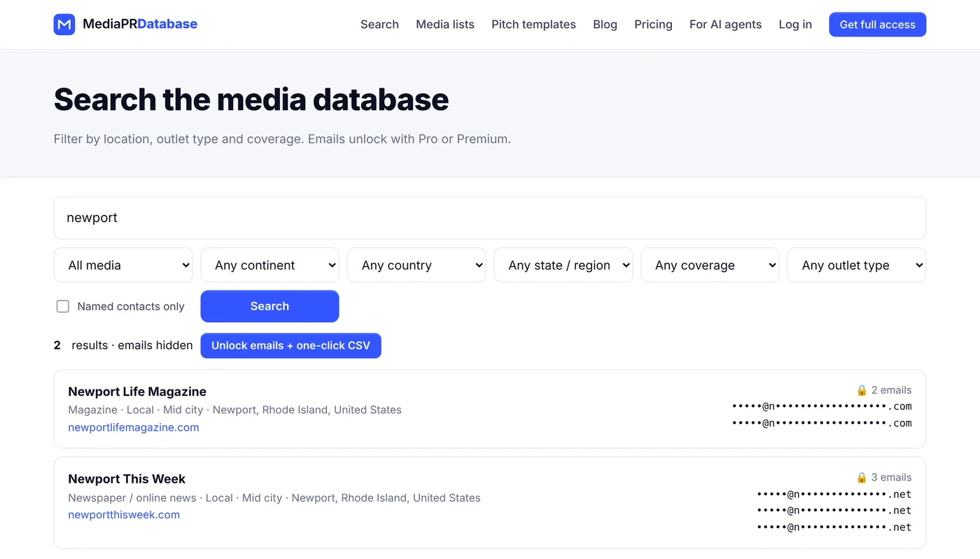Expand the Any state / region dropdown
The height and width of the screenshot is (559, 980).
(563, 265)
